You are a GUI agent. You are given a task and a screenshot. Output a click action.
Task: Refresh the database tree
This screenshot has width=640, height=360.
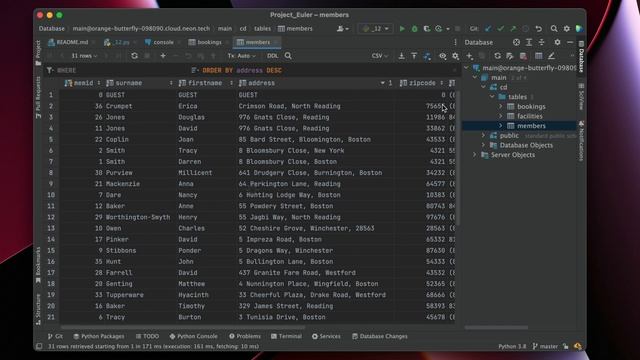[x=497, y=56]
